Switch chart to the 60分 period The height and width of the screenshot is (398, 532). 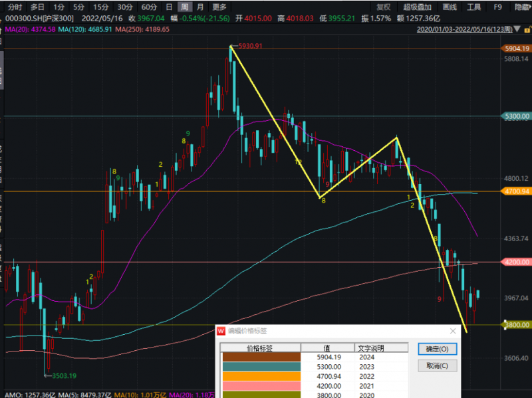[149, 7]
